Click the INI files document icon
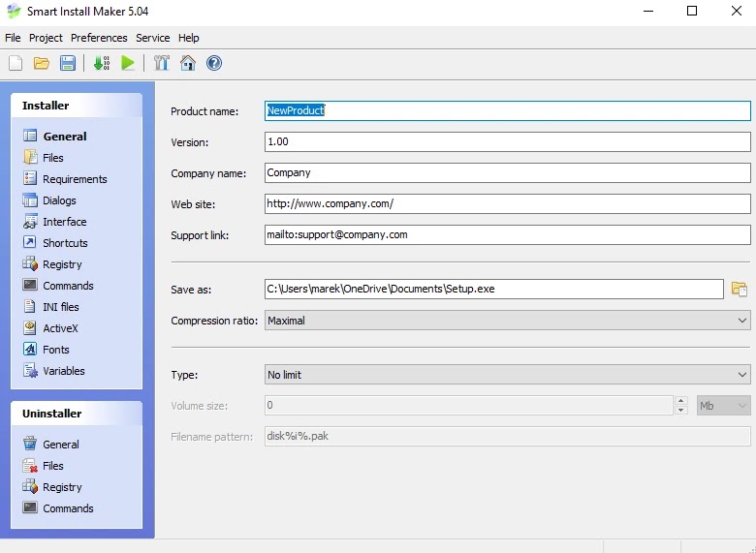Screen dimensions: 756x553 coord(30,306)
